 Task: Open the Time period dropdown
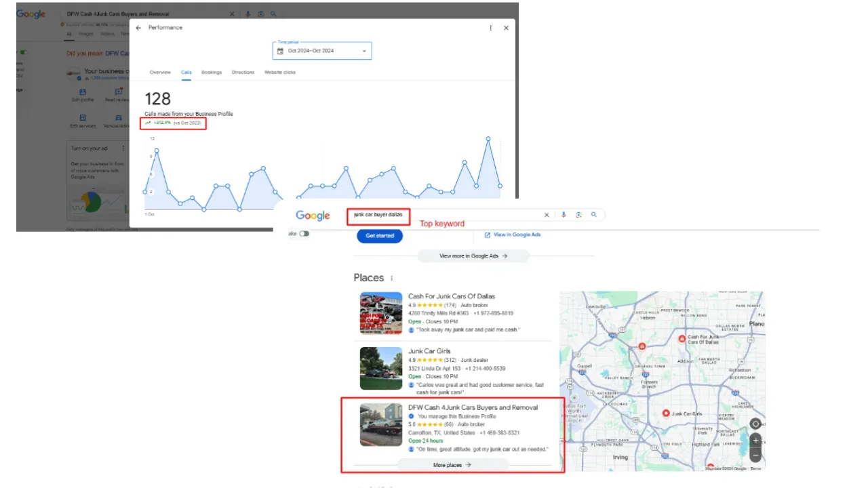pos(322,51)
